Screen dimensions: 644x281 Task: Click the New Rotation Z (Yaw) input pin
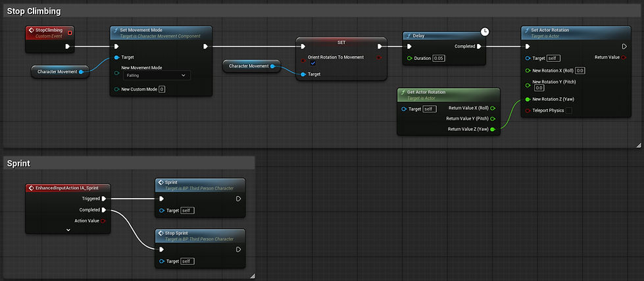coord(528,99)
